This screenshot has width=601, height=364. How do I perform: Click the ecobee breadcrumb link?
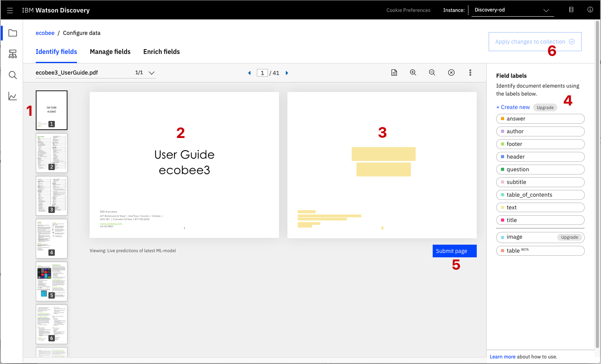[45, 33]
